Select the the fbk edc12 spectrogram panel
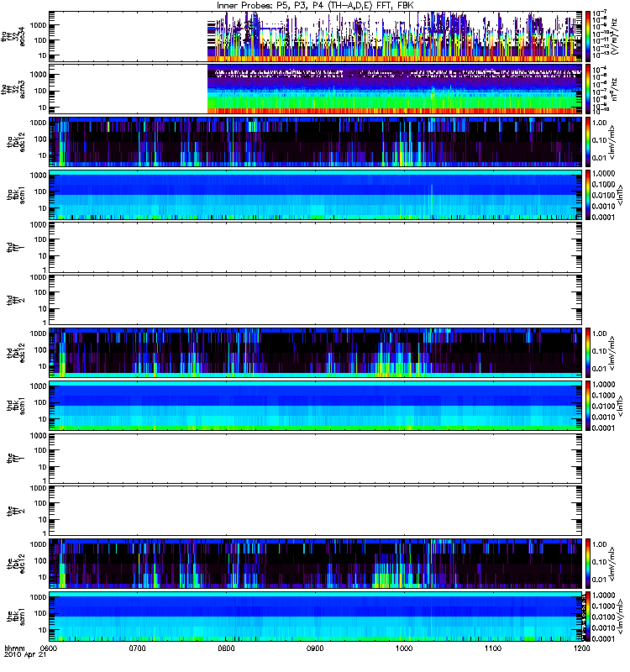This screenshot has width=630, height=672. point(315,564)
